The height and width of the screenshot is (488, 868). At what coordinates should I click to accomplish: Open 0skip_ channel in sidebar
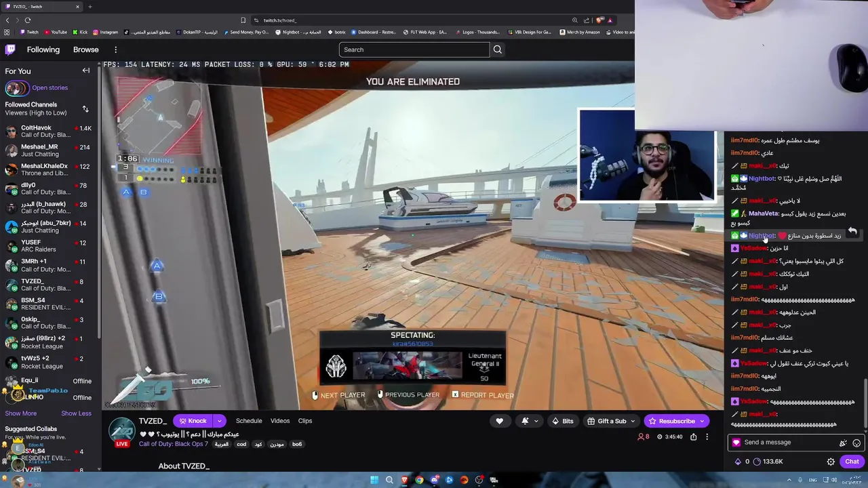pos(48,323)
